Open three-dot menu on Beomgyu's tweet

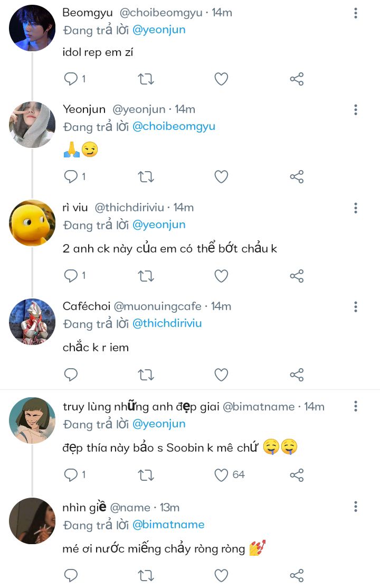(355, 13)
